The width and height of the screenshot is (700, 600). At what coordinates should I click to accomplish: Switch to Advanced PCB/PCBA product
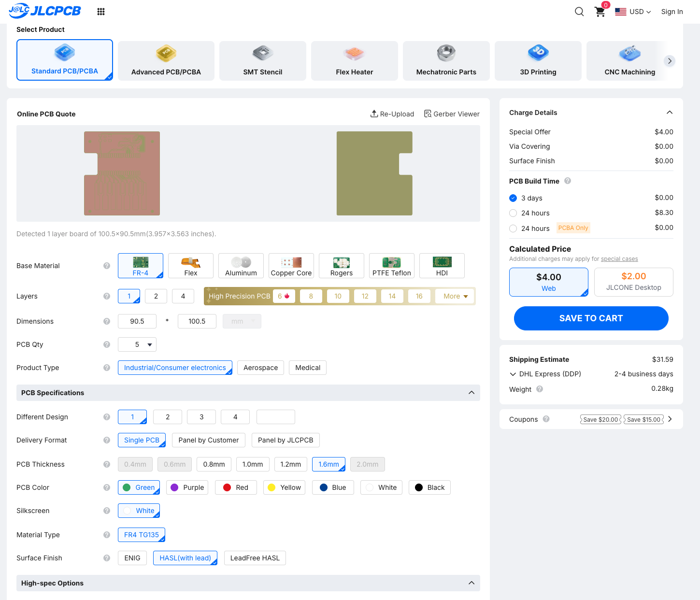166,61
